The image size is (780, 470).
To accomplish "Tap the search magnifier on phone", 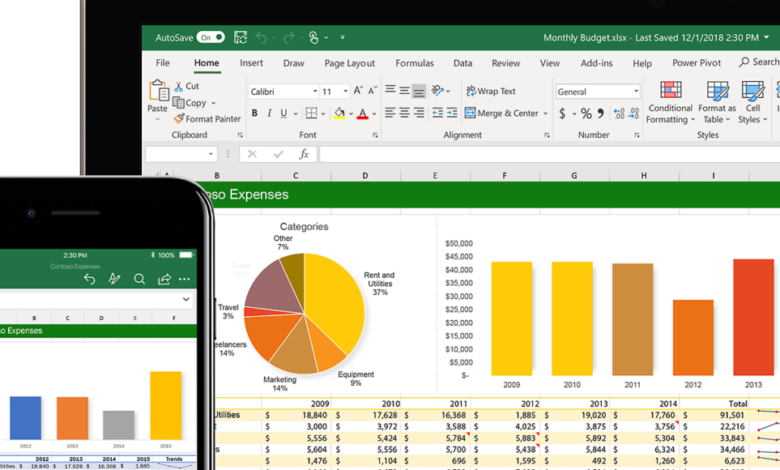I will (x=139, y=279).
